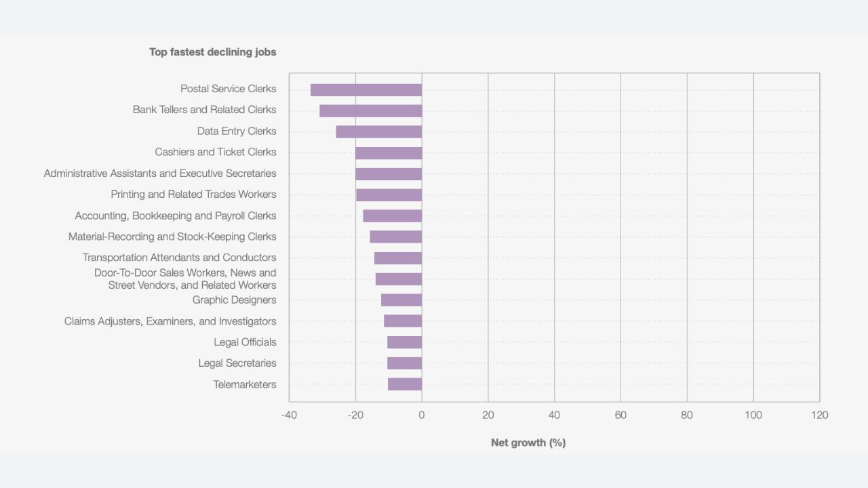Click the Door-To-Door Sales Workers bar
Viewport: 868px width, 488px height.
click(x=399, y=279)
